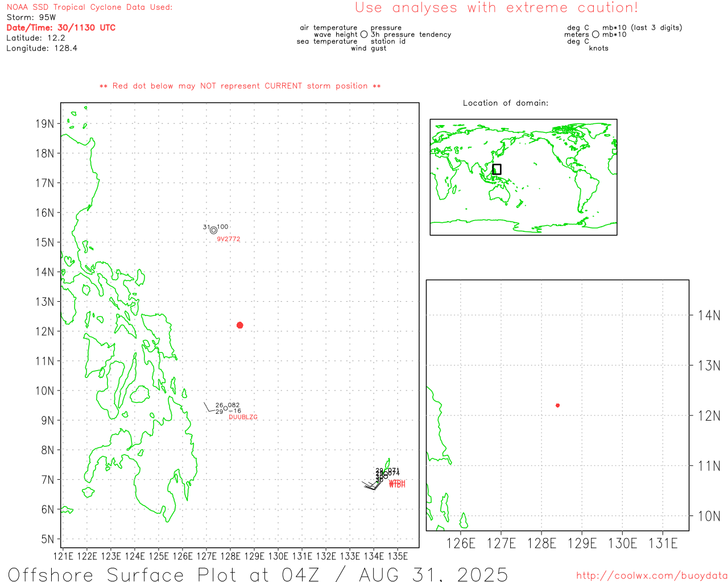Click the 121E label on main map axis
This screenshot has height=582, width=728.
63,556
